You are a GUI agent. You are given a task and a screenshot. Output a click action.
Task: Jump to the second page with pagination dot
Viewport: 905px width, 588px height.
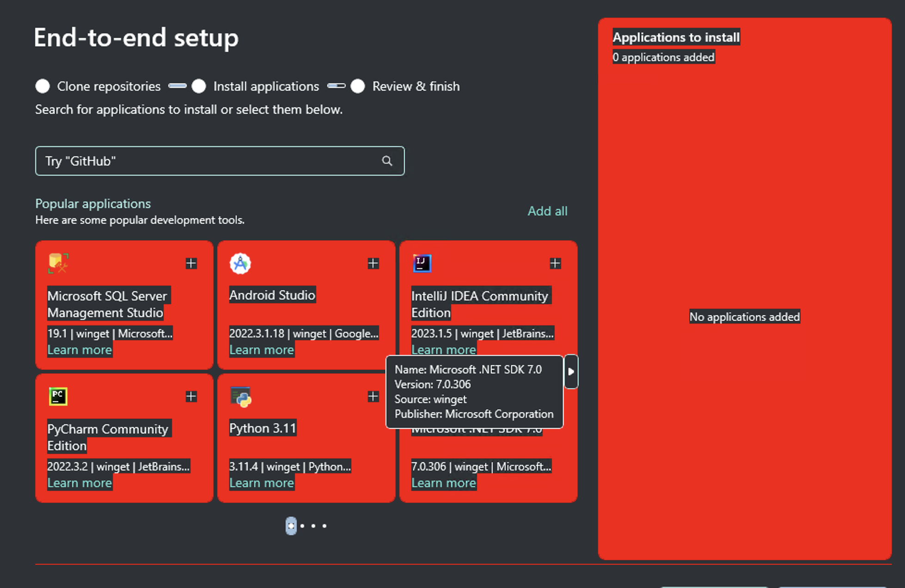click(303, 526)
